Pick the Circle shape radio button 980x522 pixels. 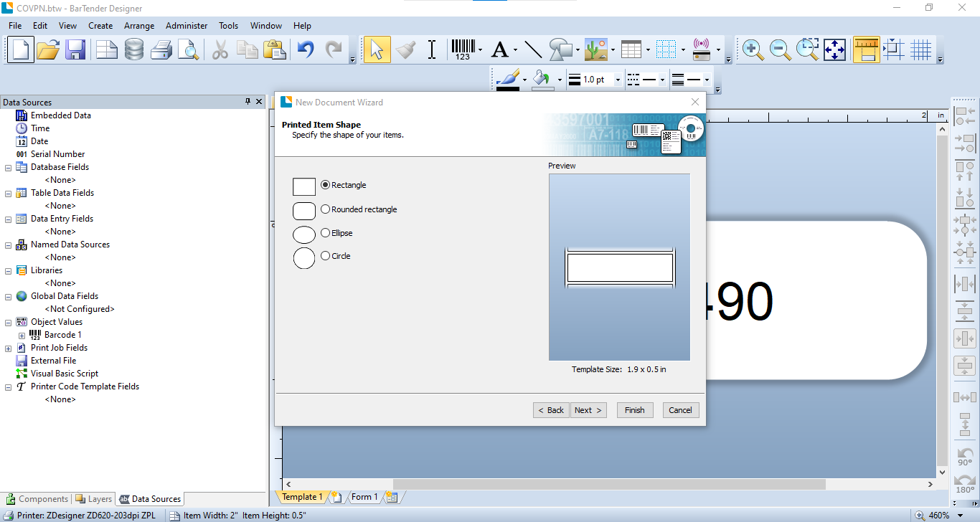(x=336, y=256)
